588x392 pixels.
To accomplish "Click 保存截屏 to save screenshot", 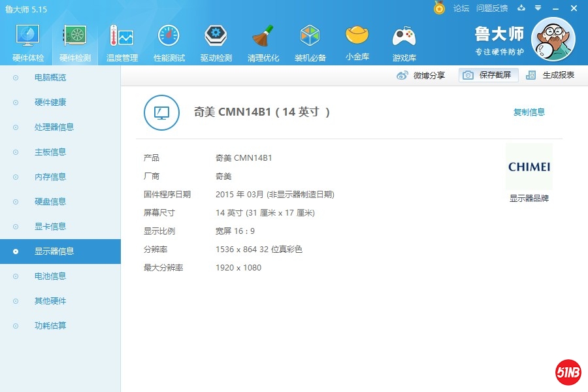I will [488, 75].
